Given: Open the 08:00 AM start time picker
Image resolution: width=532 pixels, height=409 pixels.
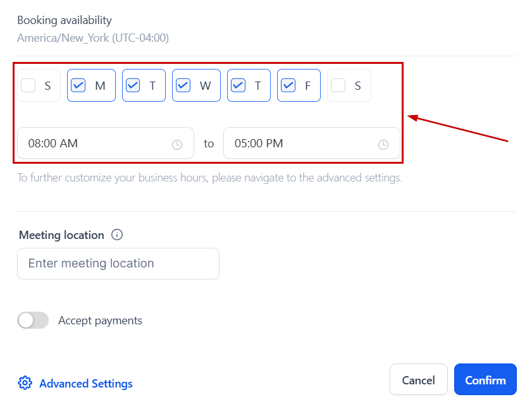Looking at the screenshot, I should point(95,143).
